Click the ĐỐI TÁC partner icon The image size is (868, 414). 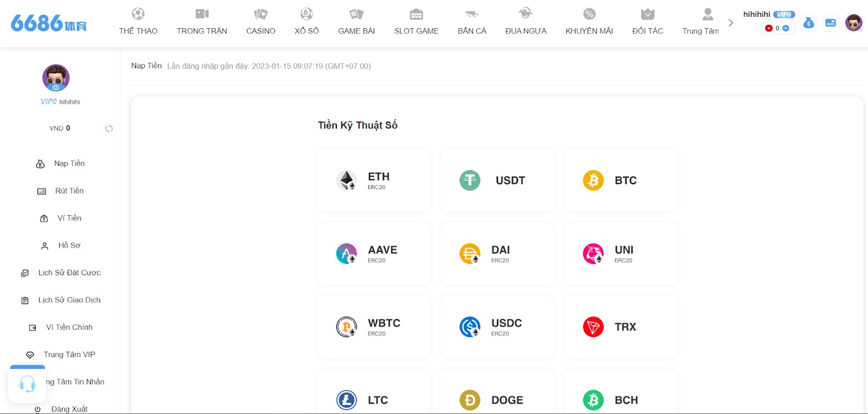pos(648,14)
